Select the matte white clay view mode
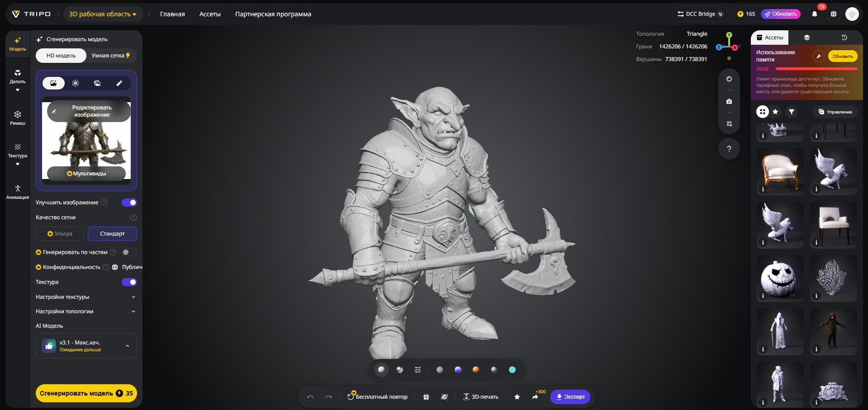 (381, 370)
